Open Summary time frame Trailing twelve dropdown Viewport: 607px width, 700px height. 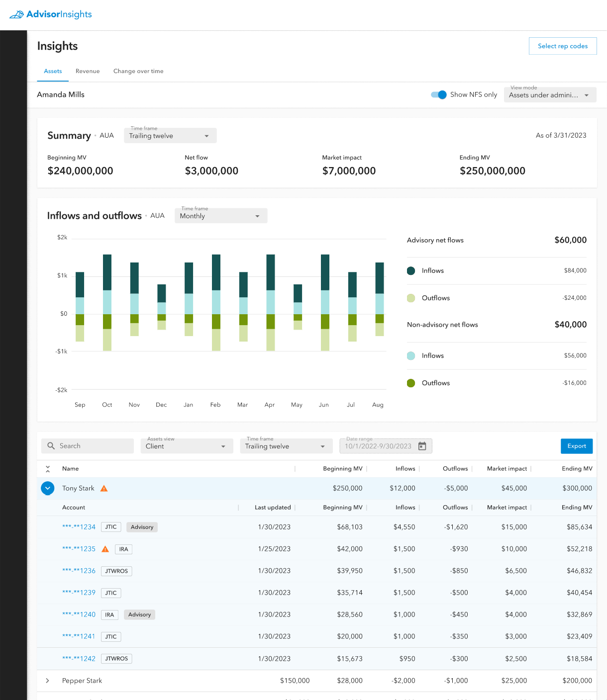point(170,136)
